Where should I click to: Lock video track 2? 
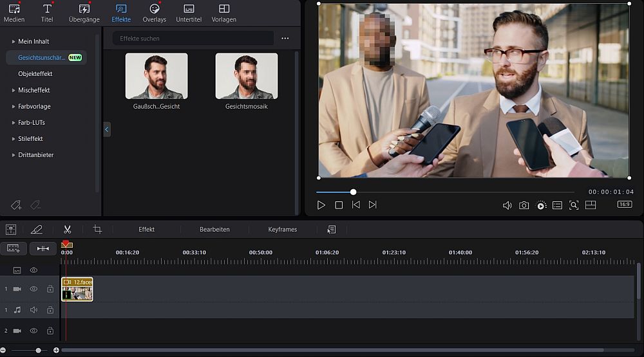(x=50, y=331)
